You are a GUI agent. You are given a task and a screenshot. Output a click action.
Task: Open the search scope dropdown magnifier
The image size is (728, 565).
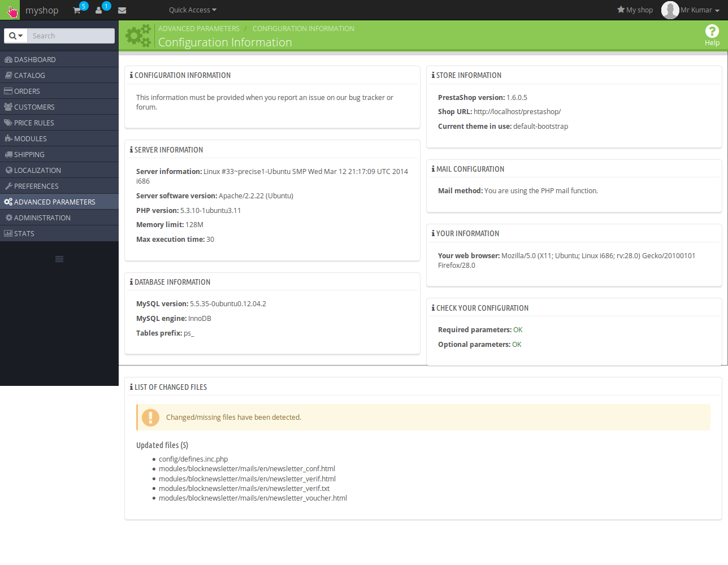16,36
